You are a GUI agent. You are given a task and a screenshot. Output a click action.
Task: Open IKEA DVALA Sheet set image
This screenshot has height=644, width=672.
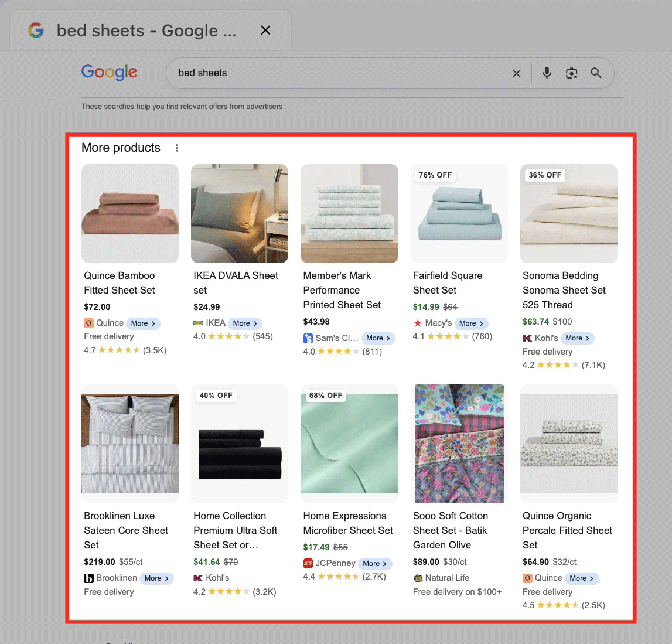click(240, 213)
